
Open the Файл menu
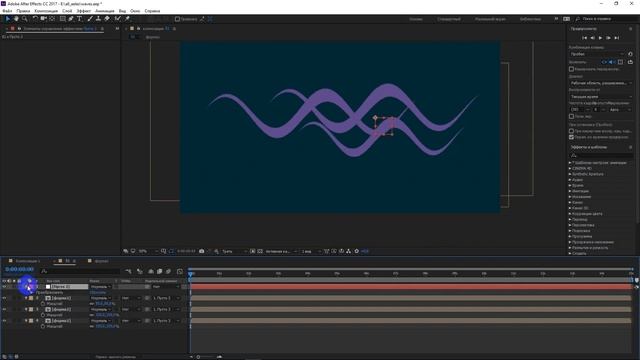tap(7, 11)
